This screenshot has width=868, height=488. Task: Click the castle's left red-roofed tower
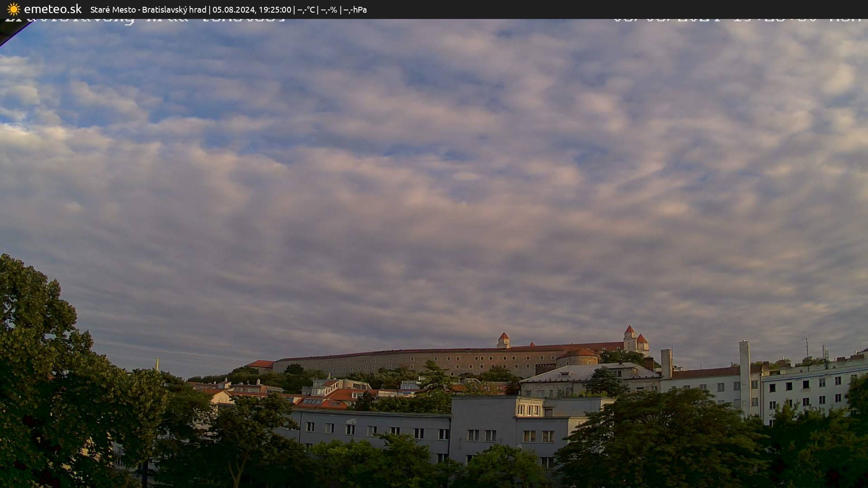(503, 340)
